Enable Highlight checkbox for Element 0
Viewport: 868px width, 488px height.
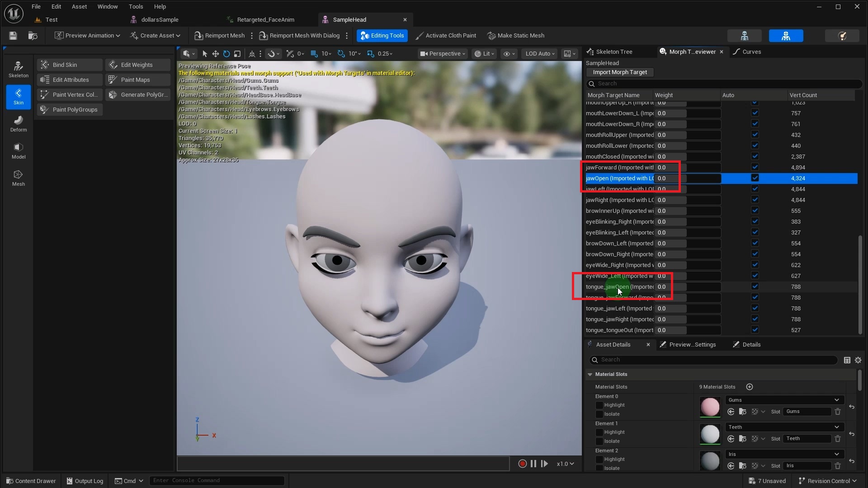599,405
